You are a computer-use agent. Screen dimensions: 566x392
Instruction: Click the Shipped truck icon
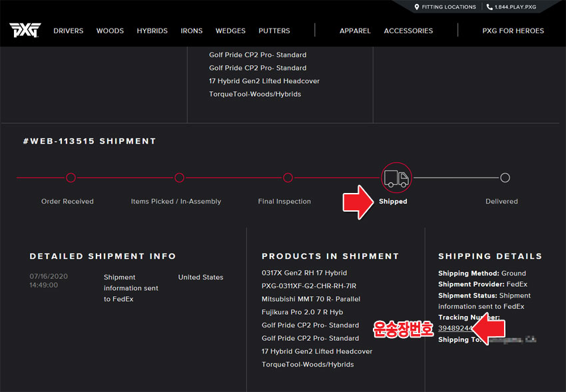(x=396, y=178)
